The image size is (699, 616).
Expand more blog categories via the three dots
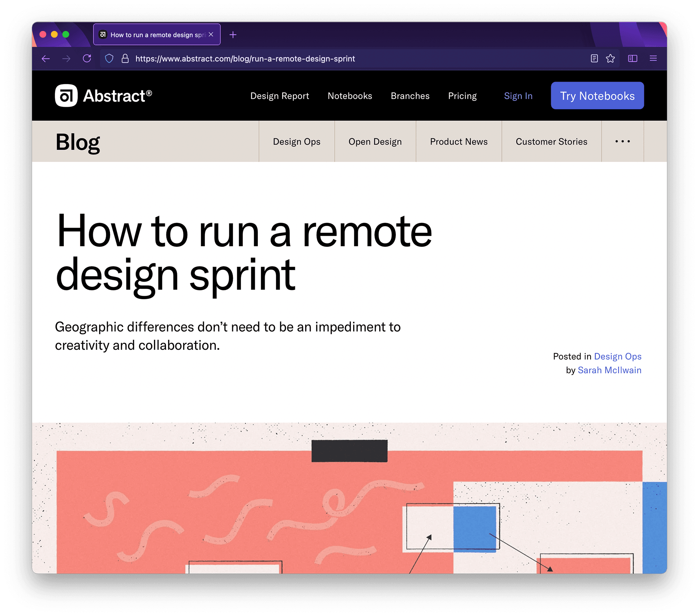point(623,141)
